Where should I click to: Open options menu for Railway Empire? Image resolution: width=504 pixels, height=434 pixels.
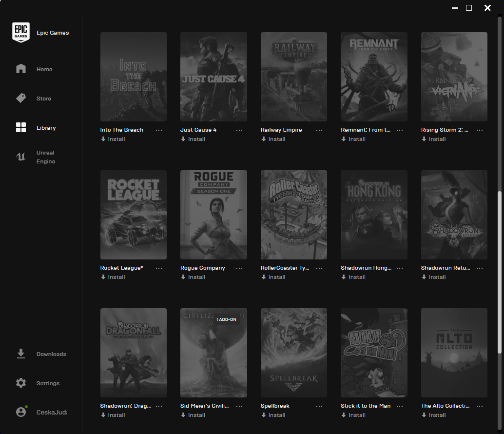pos(319,130)
